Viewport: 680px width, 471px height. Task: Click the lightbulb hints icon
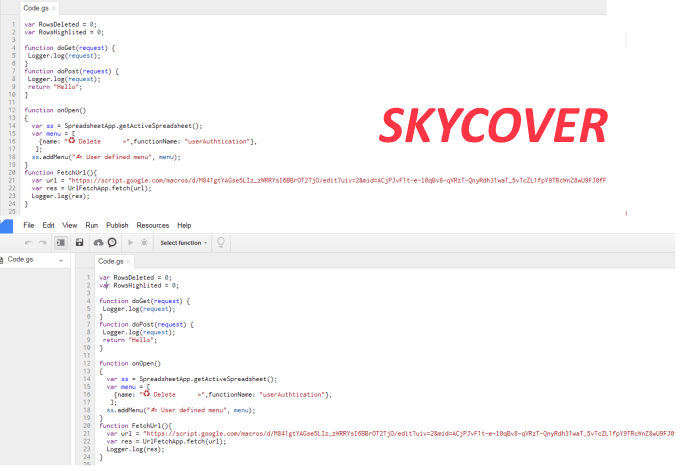pyautogui.click(x=221, y=242)
